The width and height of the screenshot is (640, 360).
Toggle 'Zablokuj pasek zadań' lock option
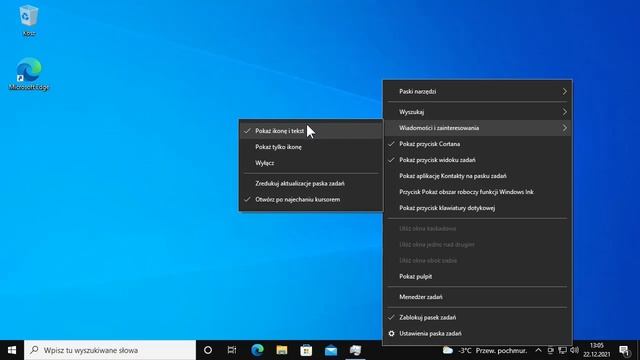tap(477, 318)
